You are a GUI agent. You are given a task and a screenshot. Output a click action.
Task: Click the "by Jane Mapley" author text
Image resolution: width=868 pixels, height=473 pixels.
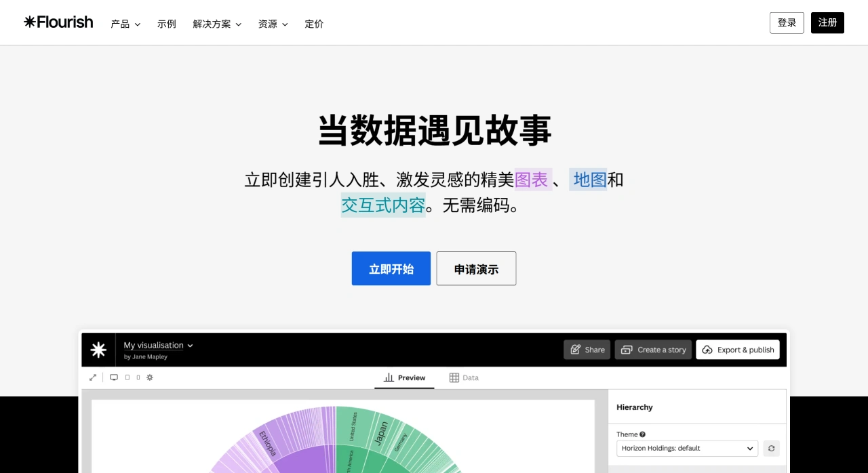(145, 356)
